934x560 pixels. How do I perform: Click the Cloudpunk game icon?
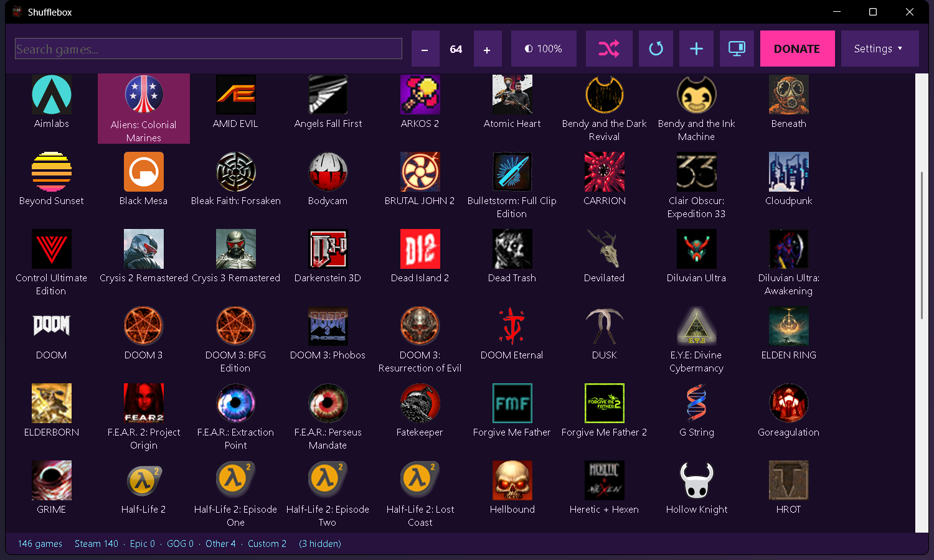pos(789,172)
